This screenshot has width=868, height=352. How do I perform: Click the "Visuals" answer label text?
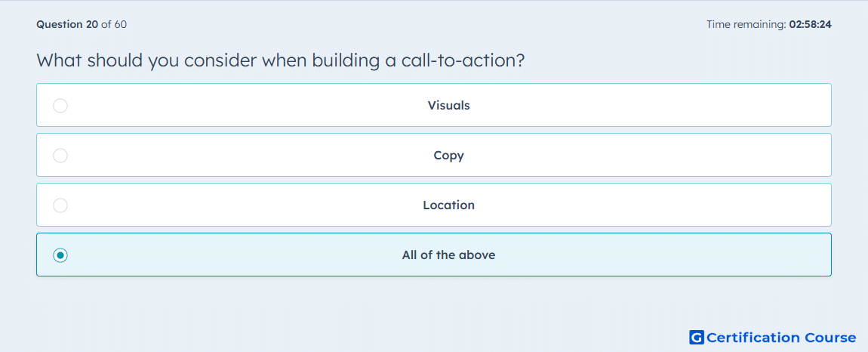(449, 105)
